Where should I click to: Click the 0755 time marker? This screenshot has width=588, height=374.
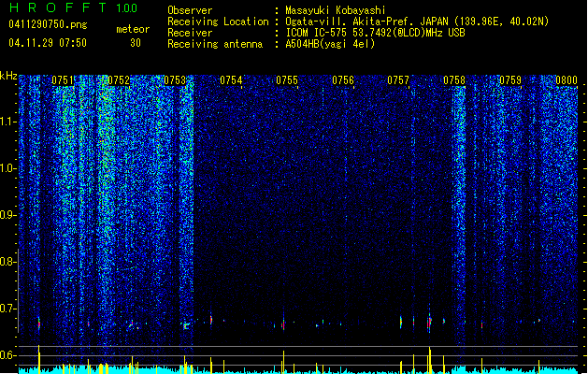(287, 80)
